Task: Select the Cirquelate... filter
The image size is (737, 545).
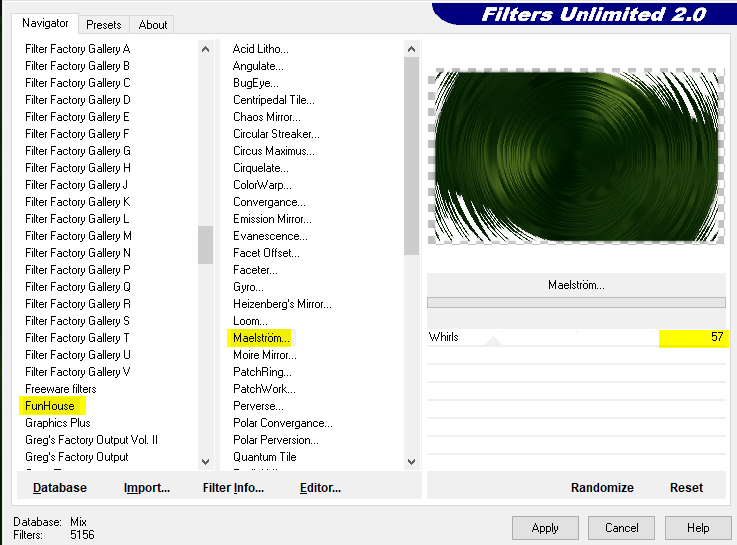Action: click(x=260, y=168)
